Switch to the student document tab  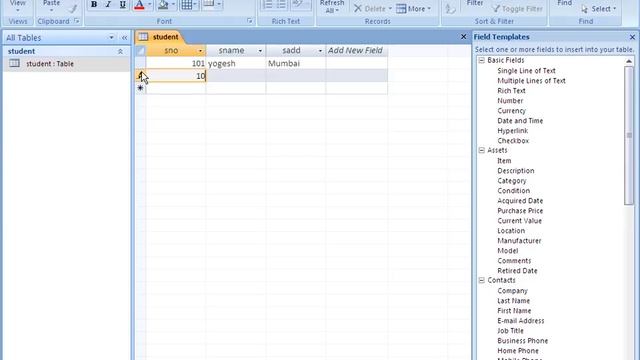click(x=160, y=37)
